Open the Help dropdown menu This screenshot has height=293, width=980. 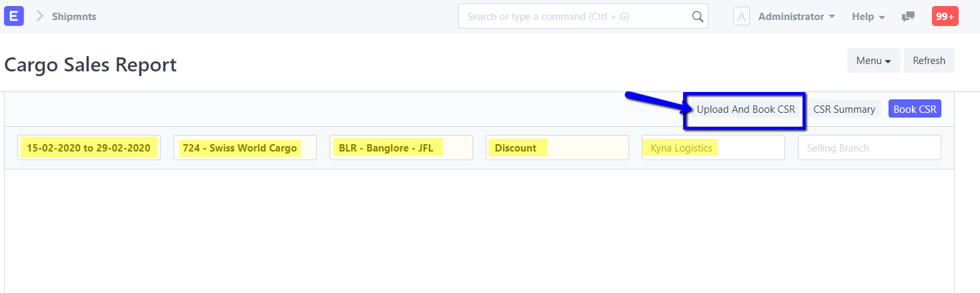pyautogui.click(x=868, y=17)
